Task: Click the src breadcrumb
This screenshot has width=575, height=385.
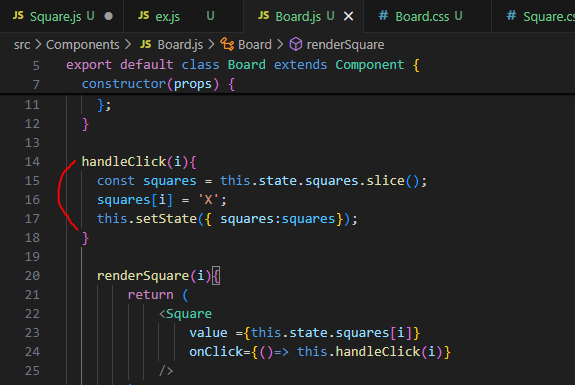Action: [22, 45]
